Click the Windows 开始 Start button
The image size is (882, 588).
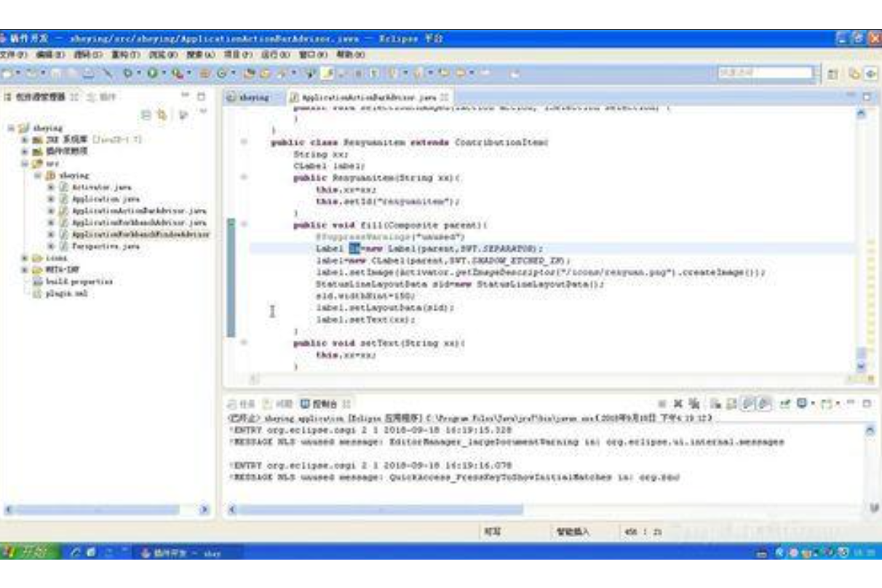pyautogui.click(x=29, y=554)
